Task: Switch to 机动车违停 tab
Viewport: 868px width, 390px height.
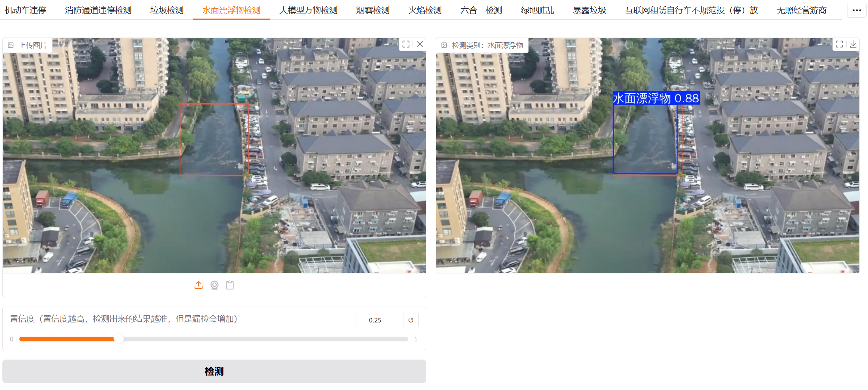Action: (25, 10)
